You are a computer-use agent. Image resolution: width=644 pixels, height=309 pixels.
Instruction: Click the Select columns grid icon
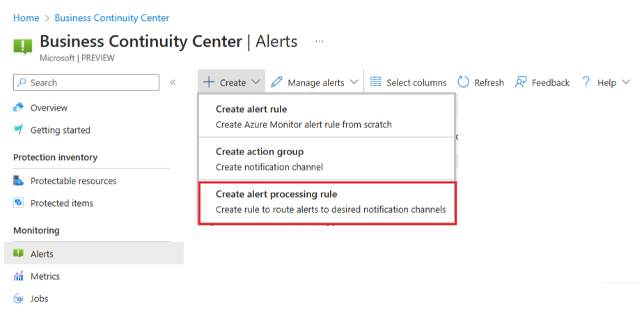tap(375, 81)
